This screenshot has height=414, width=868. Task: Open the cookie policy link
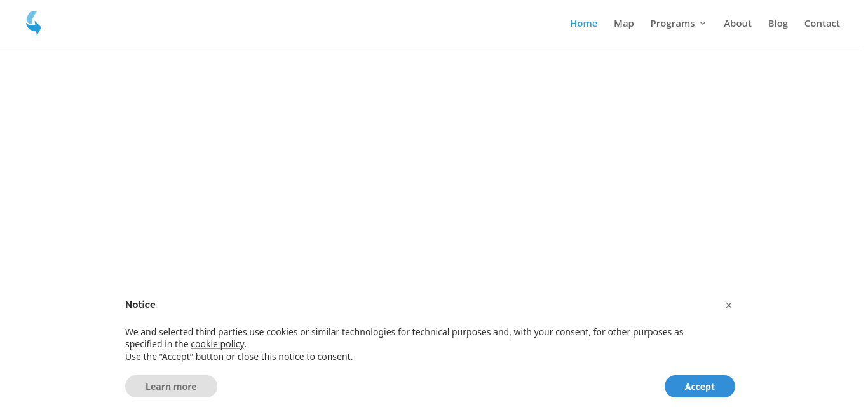coord(217,344)
